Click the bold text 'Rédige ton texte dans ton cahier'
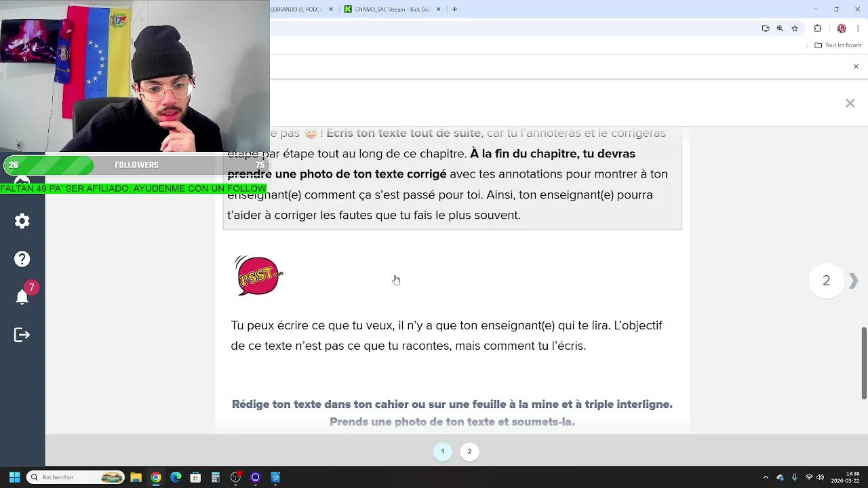The width and height of the screenshot is (868, 488). click(x=320, y=405)
